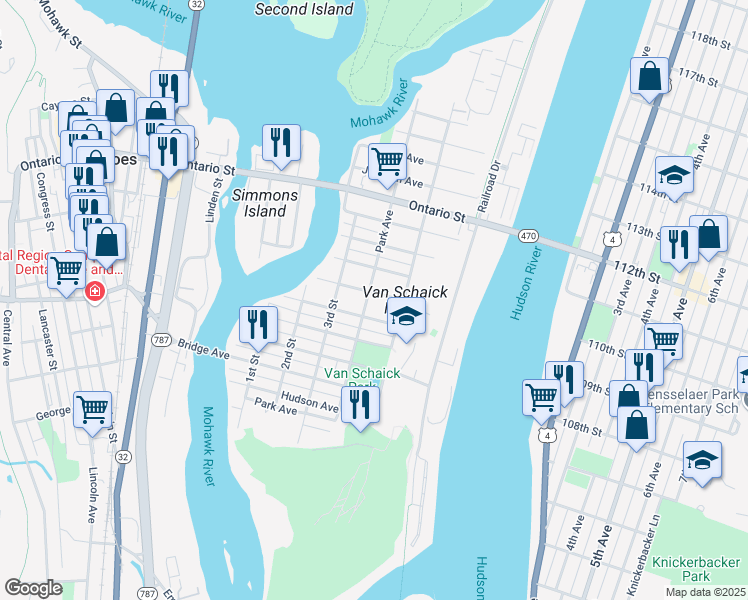Click the Simmons Island label
Image resolution: width=748 pixels, height=600 pixels.
[265, 203]
